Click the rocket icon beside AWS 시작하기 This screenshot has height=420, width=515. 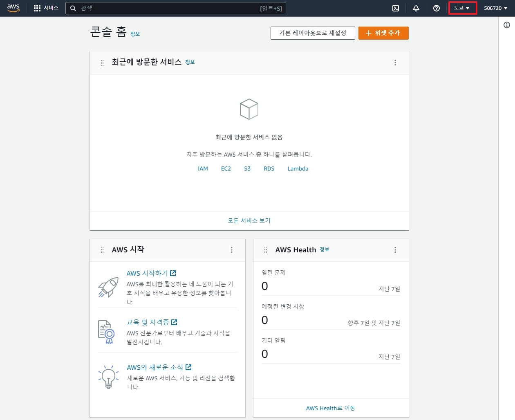pos(108,287)
